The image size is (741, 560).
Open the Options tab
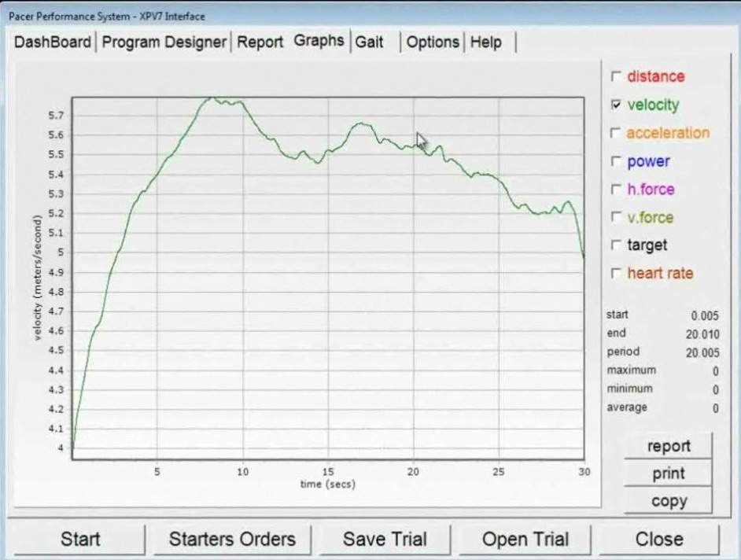pyautogui.click(x=433, y=42)
